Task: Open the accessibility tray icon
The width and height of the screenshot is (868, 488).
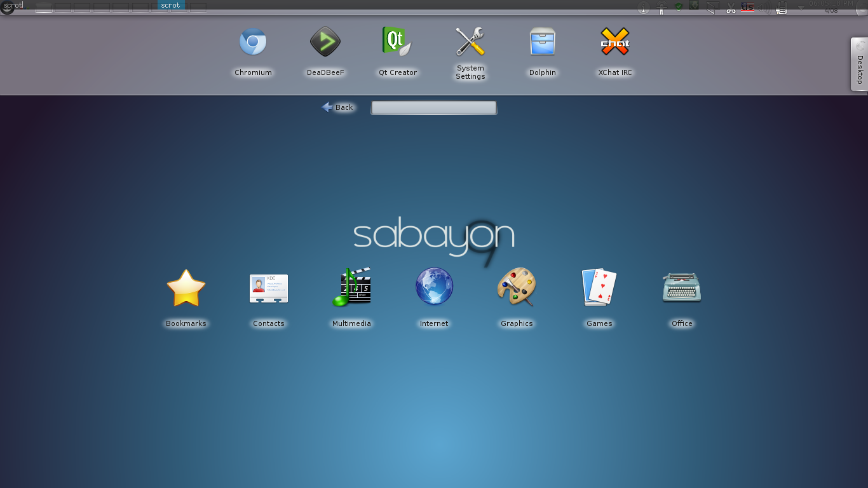Action: tap(661, 8)
